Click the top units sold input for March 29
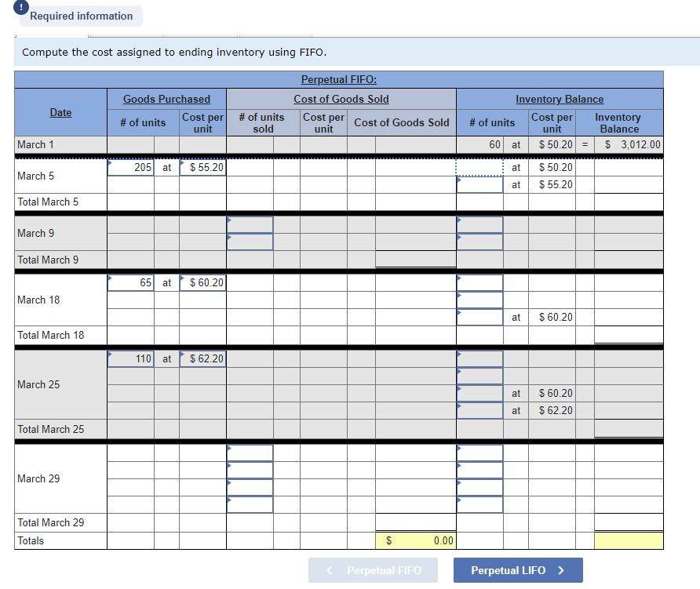 coord(250,451)
